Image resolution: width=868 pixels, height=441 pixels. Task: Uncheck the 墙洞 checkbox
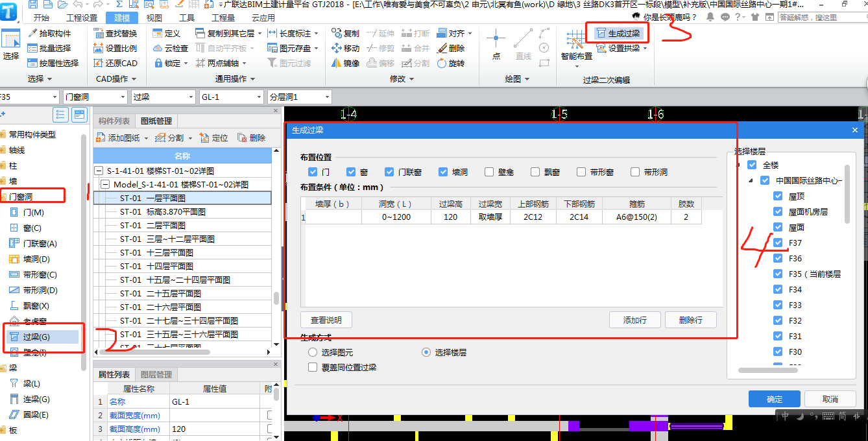[x=443, y=172]
